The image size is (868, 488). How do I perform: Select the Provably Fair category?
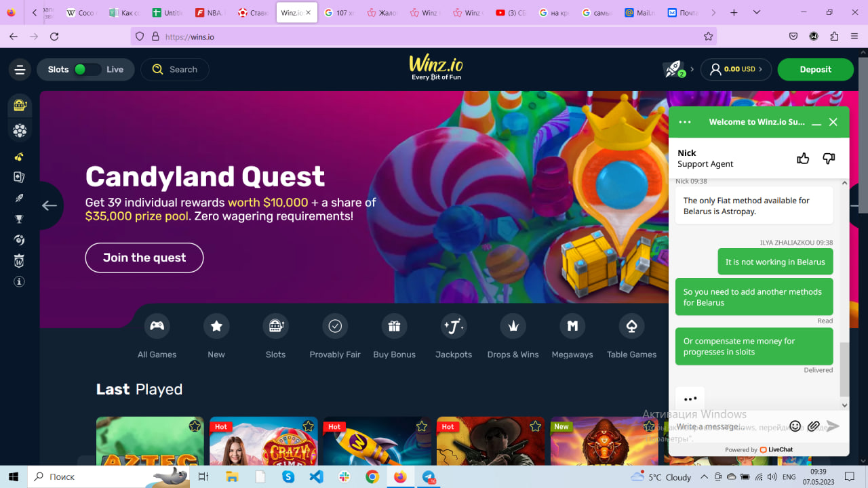point(335,337)
